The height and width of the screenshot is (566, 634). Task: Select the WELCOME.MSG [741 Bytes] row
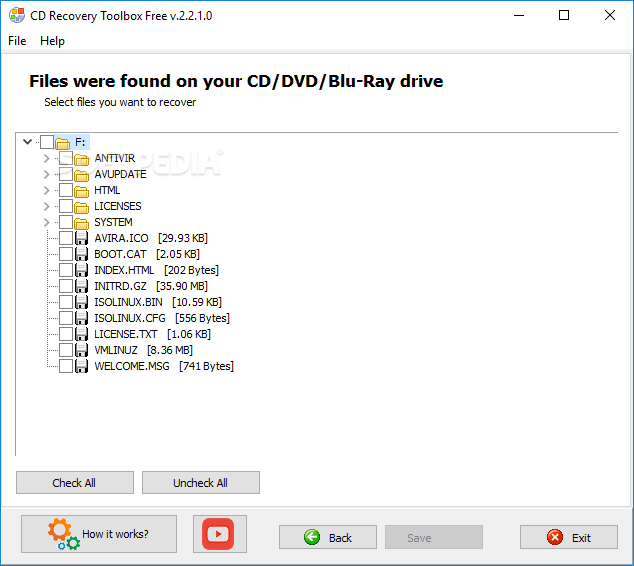164,366
